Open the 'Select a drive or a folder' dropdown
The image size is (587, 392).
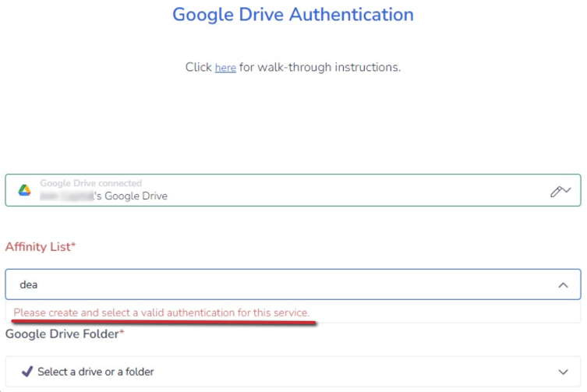pyautogui.click(x=293, y=372)
